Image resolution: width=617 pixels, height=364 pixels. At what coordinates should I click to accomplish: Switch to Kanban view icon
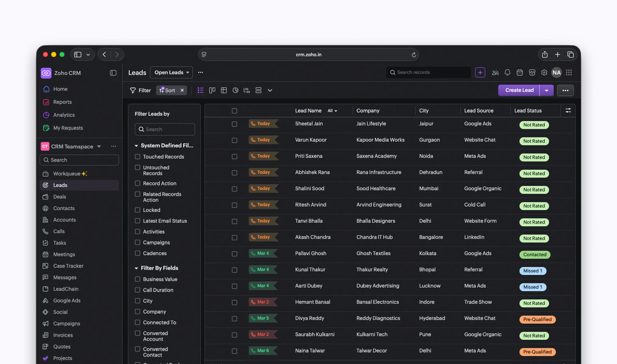point(212,90)
